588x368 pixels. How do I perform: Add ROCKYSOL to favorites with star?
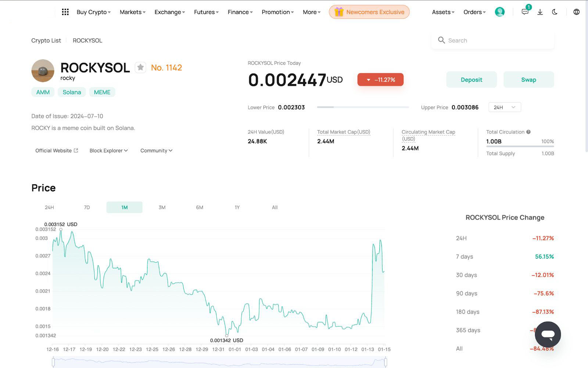pos(140,67)
